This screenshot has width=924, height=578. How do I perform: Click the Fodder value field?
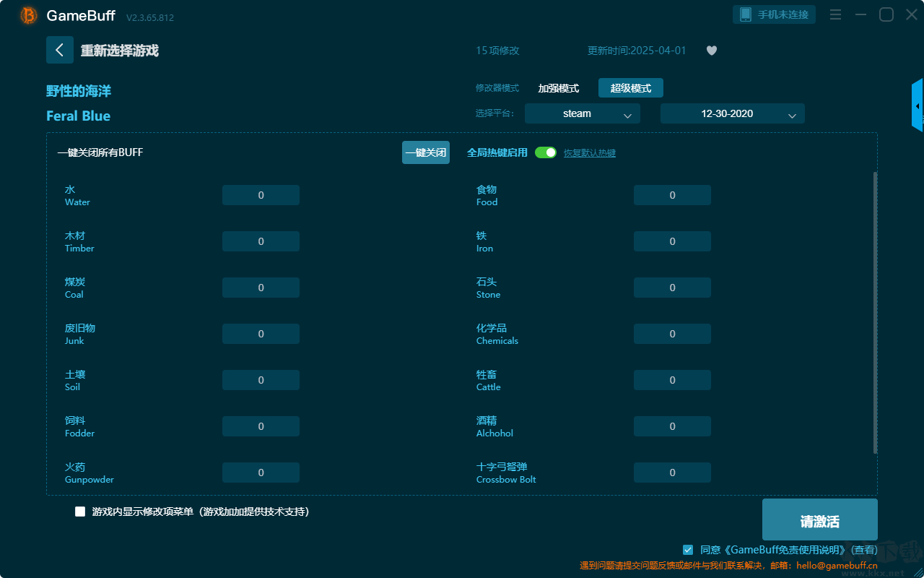(x=261, y=426)
